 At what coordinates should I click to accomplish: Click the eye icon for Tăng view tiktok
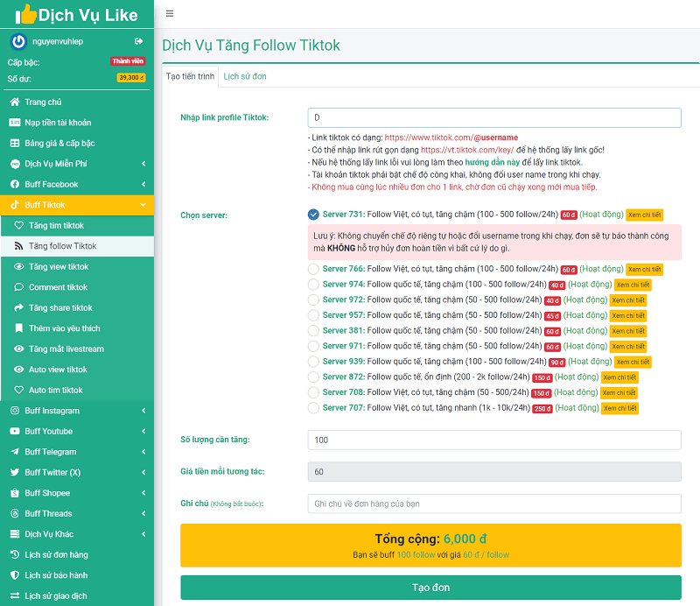tap(18, 266)
